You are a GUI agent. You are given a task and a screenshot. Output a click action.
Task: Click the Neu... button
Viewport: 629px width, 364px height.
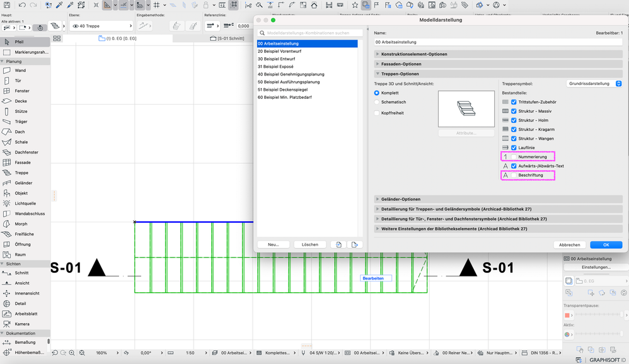coord(273,244)
